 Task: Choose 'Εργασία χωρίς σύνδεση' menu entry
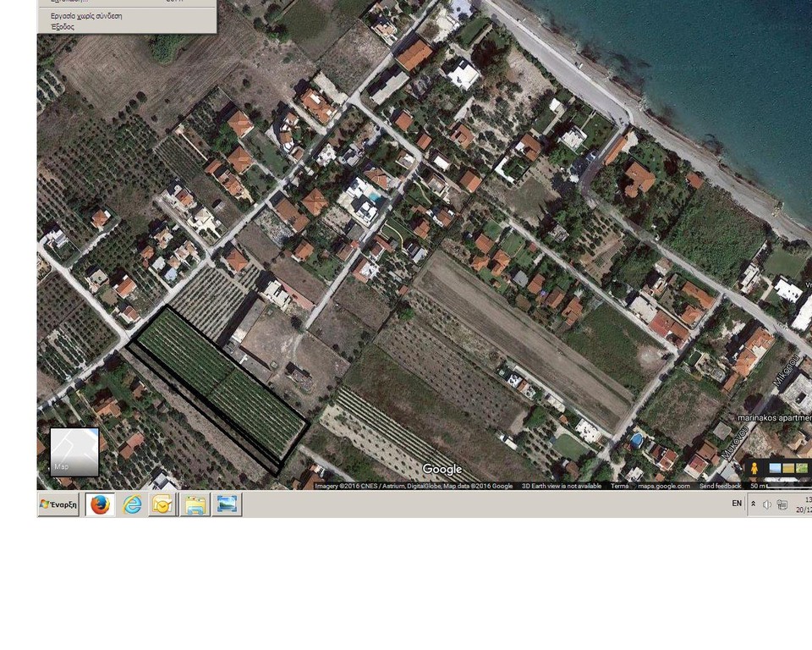86,16
